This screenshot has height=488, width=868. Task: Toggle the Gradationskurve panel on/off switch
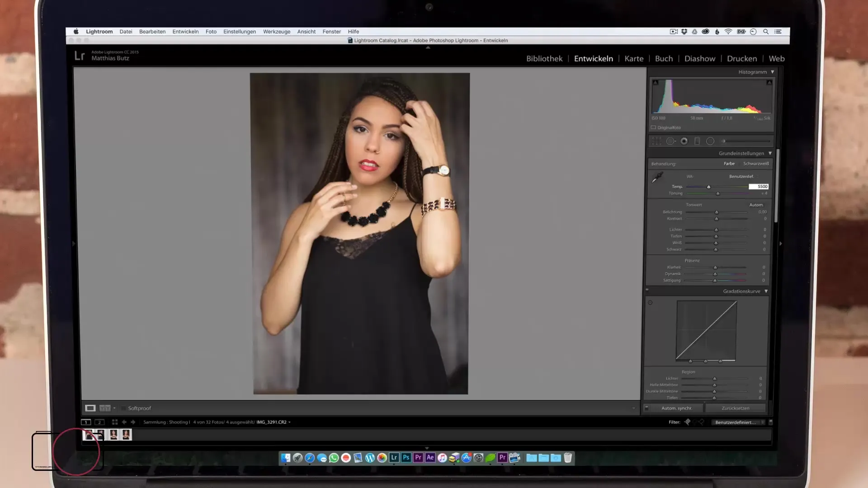[x=647, y=290]
